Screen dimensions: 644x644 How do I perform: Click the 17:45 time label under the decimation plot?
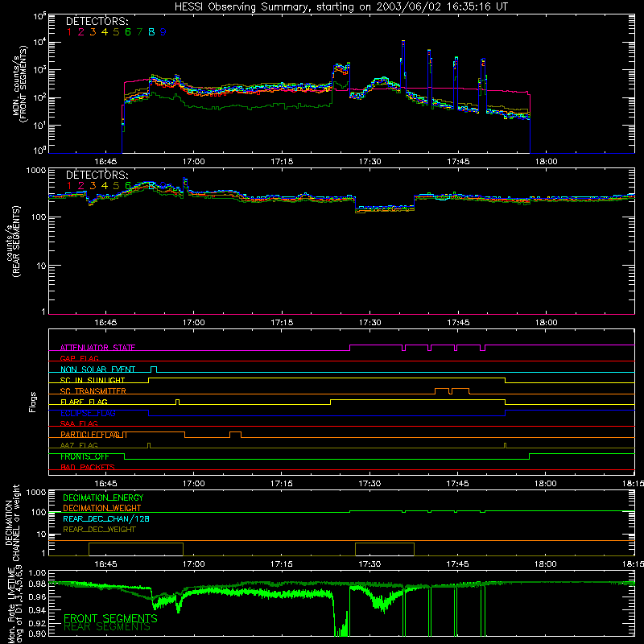click(458, 564)
